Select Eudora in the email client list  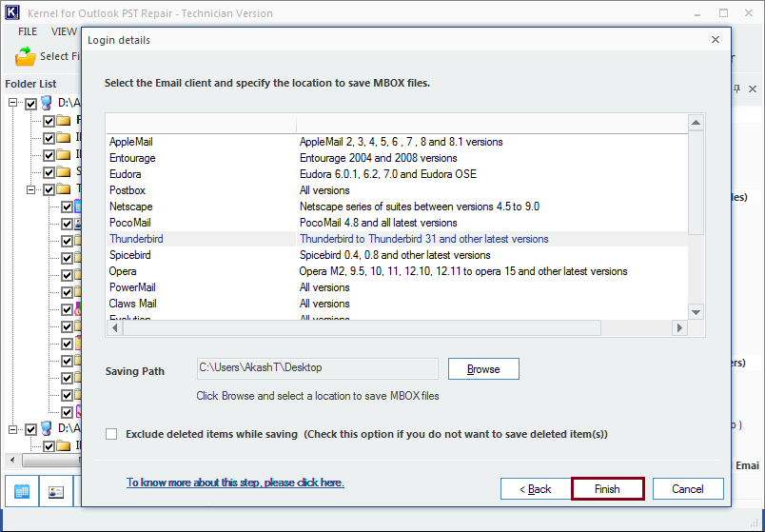tap(126, 174)
